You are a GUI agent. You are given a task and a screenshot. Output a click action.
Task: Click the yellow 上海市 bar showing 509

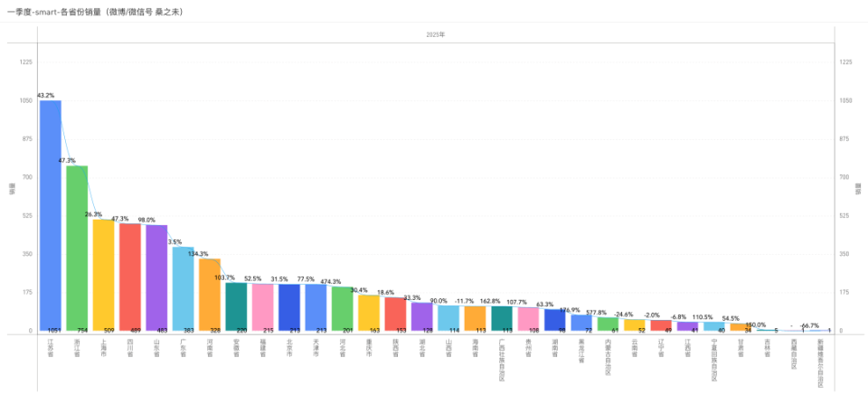coord(103,276)
